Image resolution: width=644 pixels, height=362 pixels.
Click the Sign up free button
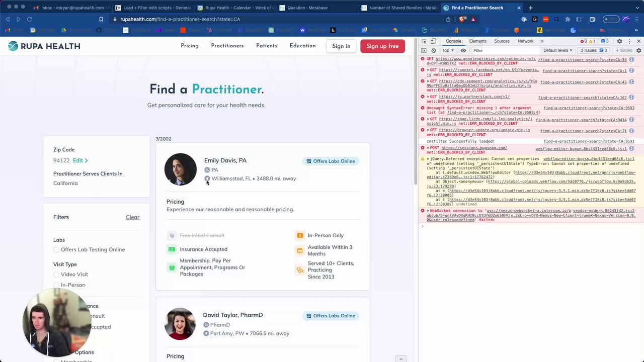coord(382,46)
